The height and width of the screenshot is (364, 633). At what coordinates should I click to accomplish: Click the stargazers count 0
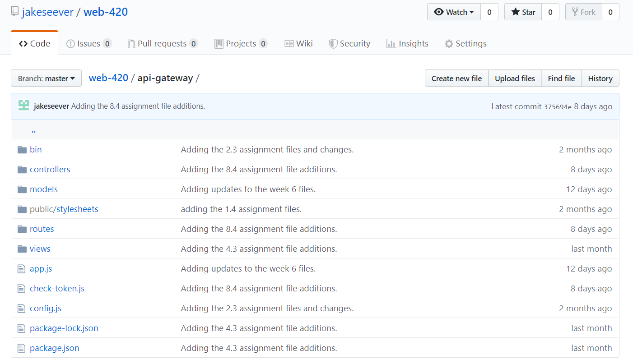[x=550, y=12]
